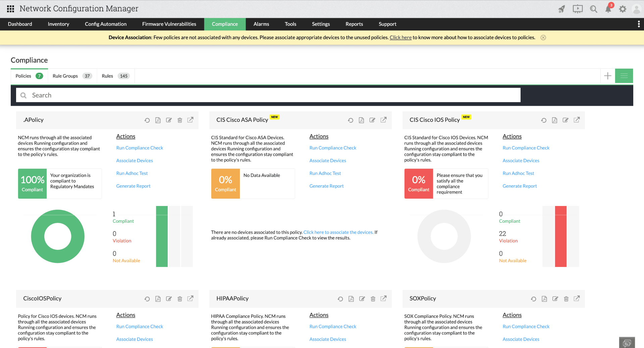
Task: Open CIS Cisco IOS Policy external view icon
Action: coord(577,120)
